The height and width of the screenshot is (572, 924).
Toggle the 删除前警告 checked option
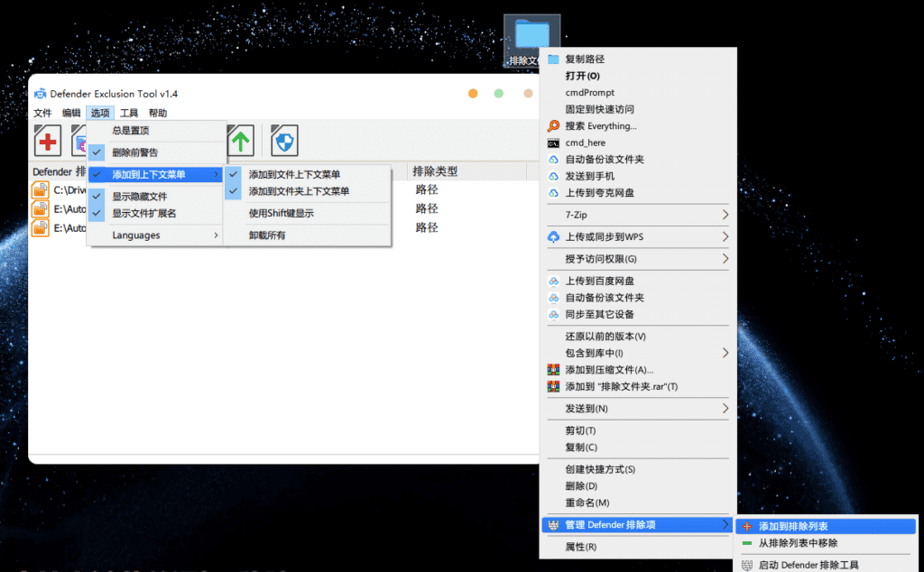point(156,152)
